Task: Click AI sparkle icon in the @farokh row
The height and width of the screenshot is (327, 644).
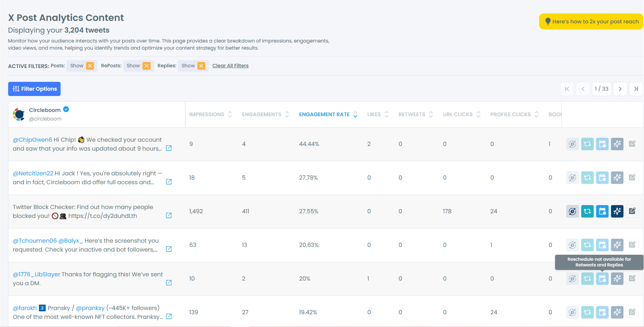Action: coord(617,312)
